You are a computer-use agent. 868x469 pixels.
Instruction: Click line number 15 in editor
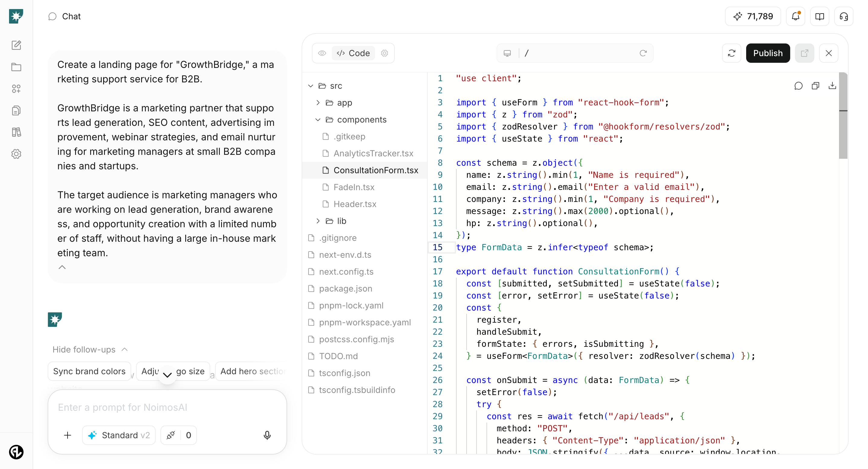437,247
